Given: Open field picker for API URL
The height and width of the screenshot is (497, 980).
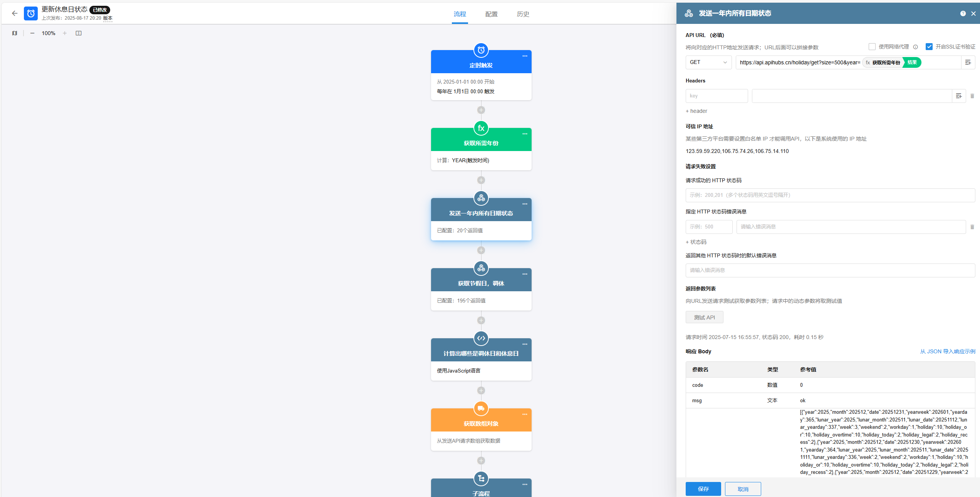Looking at the screenshot, I should point(968,62).
